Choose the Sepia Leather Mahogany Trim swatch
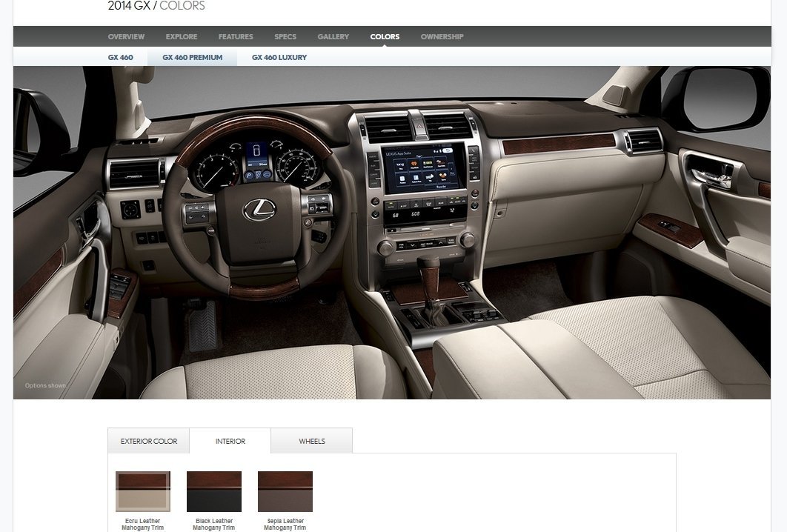This screenshot has width=787, height=532. click(x=285, y=491)
